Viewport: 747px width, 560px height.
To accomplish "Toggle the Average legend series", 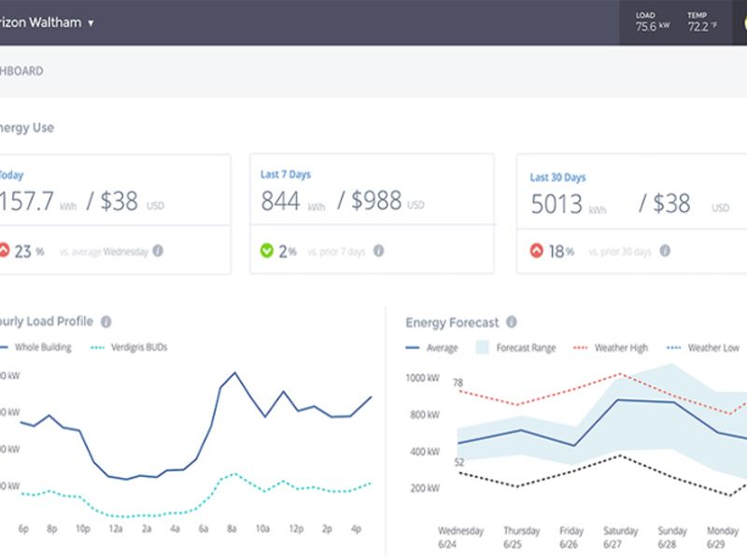I will click(431, 347).
